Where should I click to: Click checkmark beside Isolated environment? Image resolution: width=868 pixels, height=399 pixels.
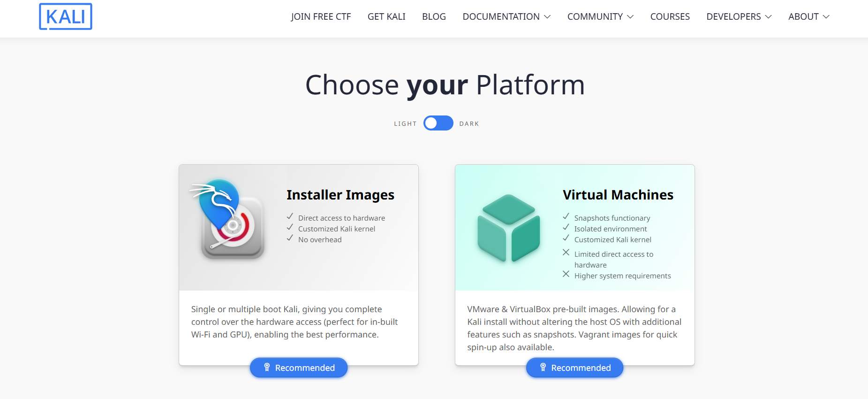[566, 227]
